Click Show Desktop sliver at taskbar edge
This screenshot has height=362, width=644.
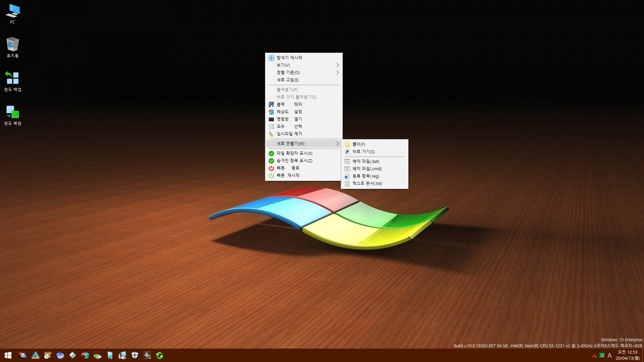pyautogui.click(x=643, y=355)
